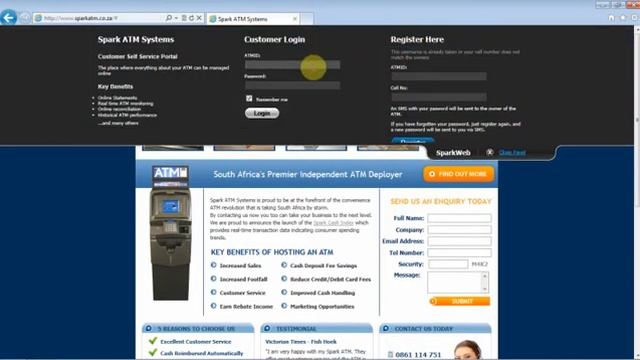The width and height of the screenshot is (640, 360).
Task: Click the Earn Rebate Income bullet icon
Action: click(213, 306)
